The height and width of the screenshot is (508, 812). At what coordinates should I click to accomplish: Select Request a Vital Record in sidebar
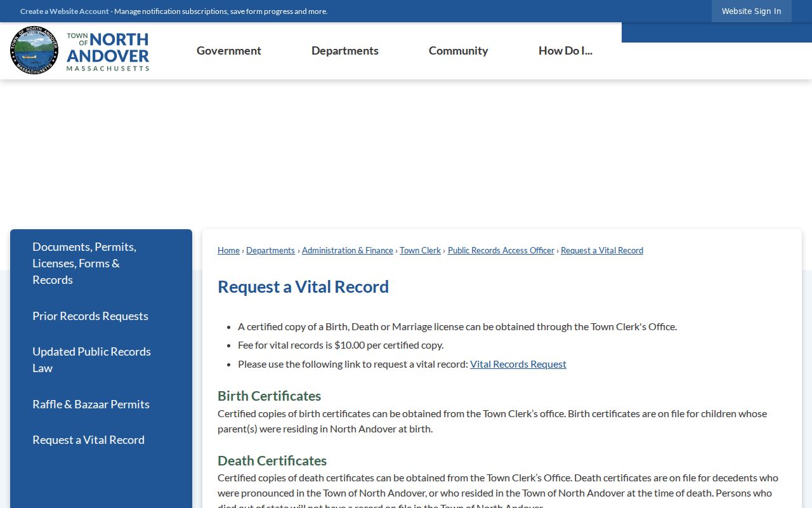point(101,439)
